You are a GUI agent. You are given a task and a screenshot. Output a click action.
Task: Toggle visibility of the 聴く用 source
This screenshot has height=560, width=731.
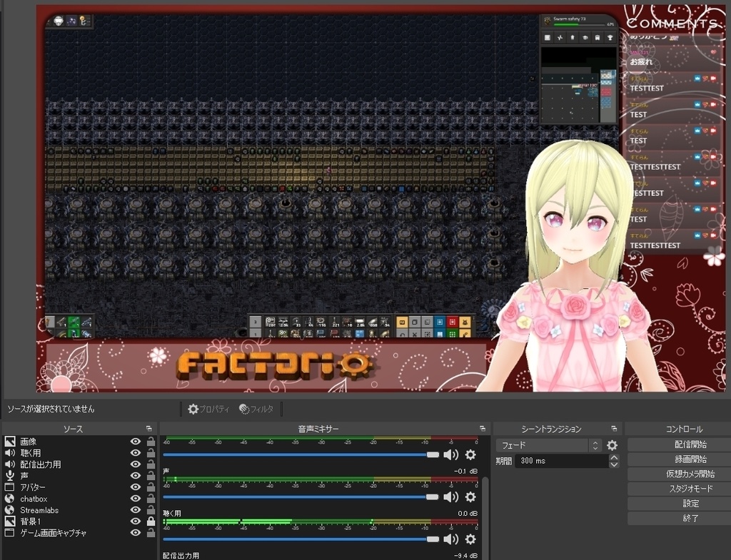point(136,453)
